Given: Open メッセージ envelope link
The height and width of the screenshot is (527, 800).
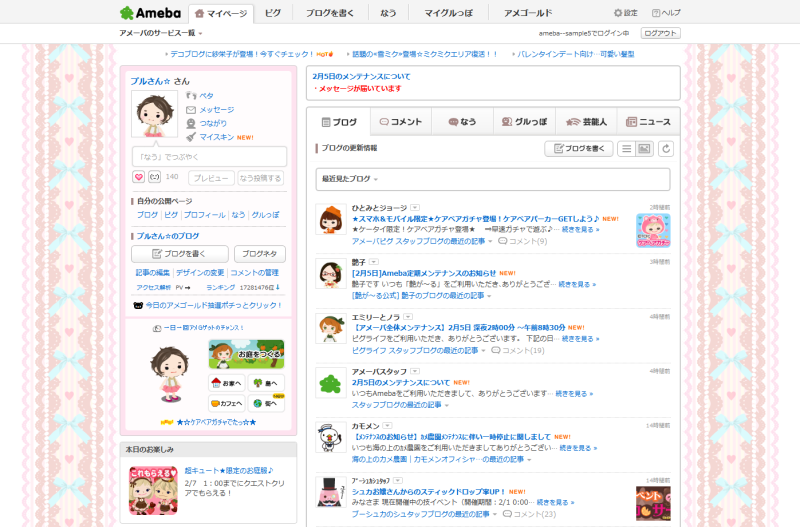Looking at the screenshot, I should tap(210, 110).
